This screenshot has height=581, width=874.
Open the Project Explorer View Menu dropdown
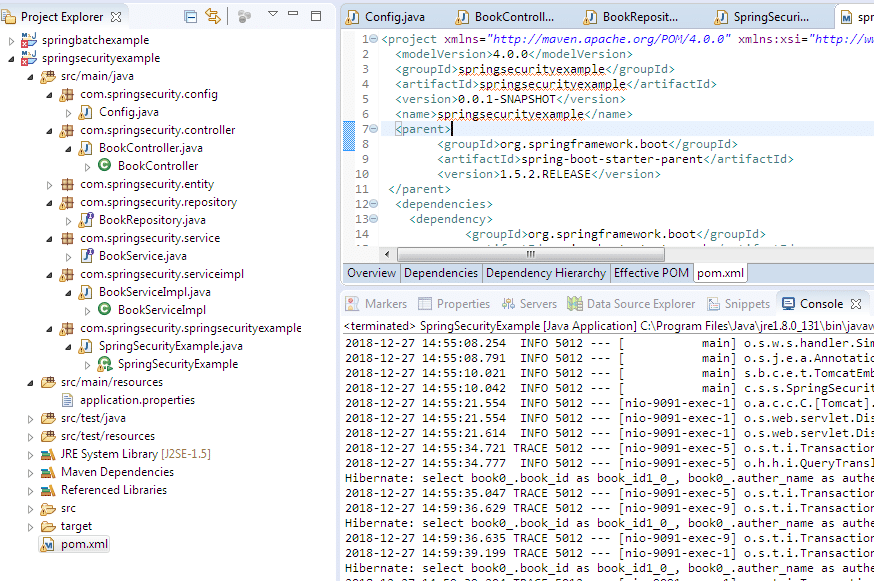[273, 16]
